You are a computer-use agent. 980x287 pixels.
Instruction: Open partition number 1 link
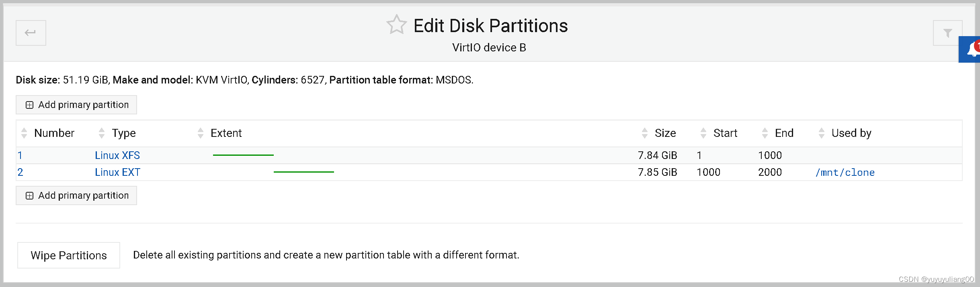(x=20, y=155)
